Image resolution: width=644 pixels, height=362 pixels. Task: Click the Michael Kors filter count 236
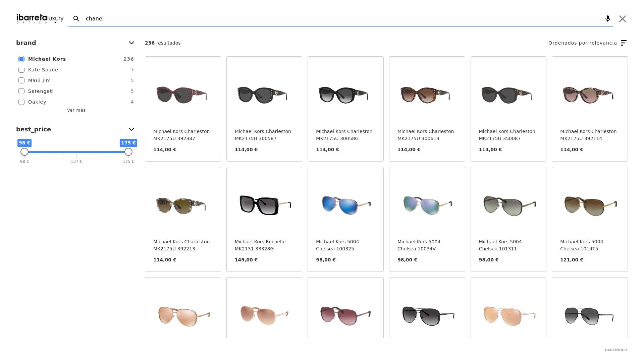[x=128, y=59]
